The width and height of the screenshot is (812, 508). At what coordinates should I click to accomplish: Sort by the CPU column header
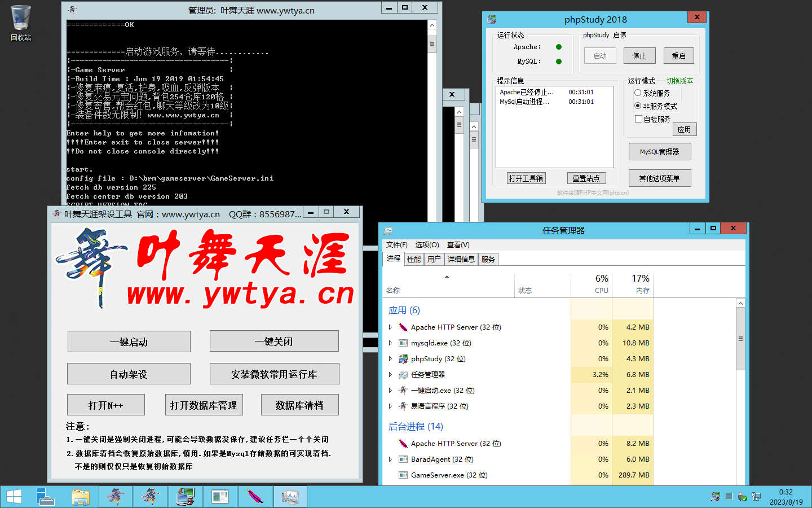[x=592, y=284]
